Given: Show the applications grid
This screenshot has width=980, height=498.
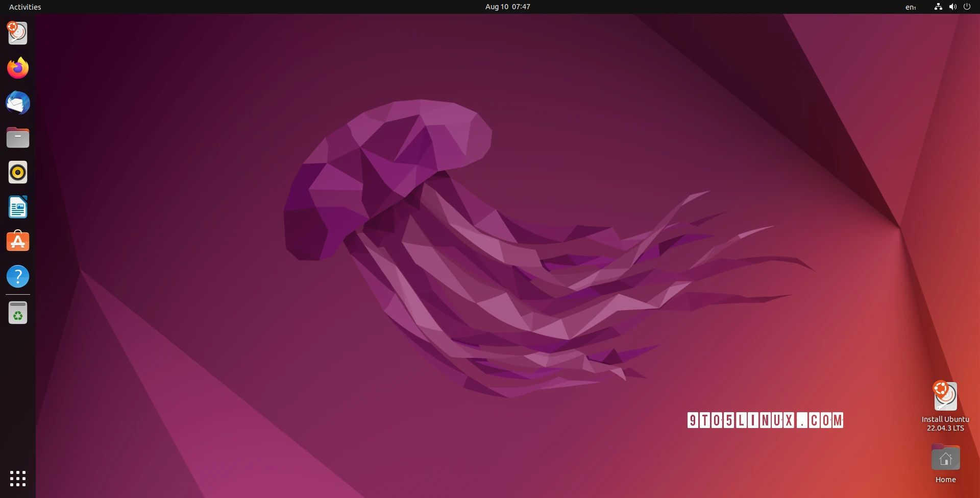Looking at the screenshot, I should pos(18,479).
